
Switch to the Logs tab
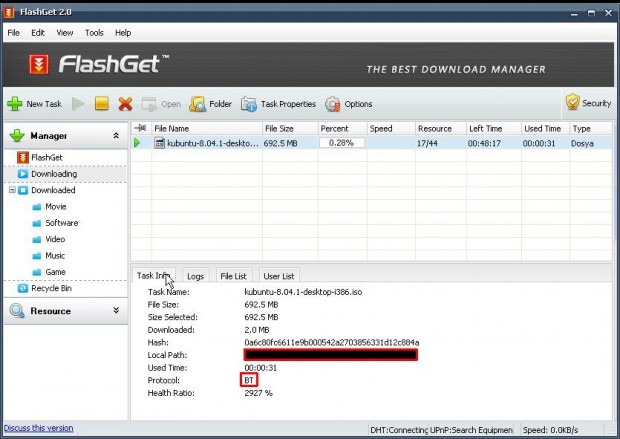click(195, 276)
